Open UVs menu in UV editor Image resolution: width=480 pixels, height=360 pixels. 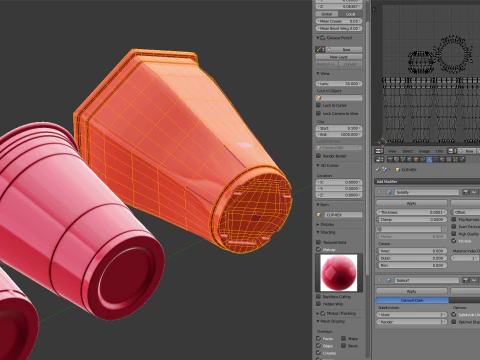pyautogui.click(x=439, y=151)
